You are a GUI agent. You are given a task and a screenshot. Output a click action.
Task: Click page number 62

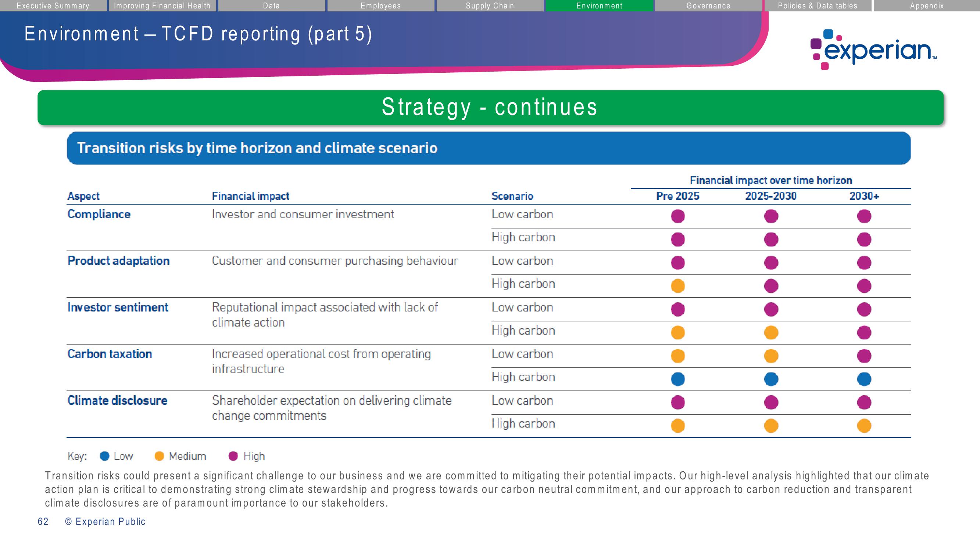[43, 521]
